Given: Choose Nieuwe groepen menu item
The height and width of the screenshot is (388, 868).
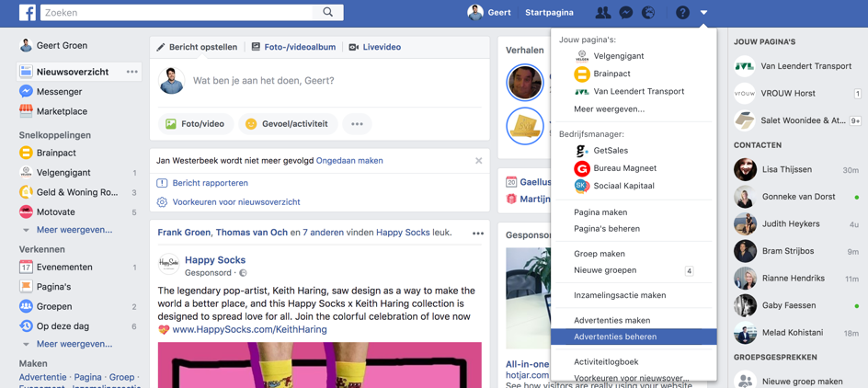Looking at the screenshot, I should [x=634, y=270].
